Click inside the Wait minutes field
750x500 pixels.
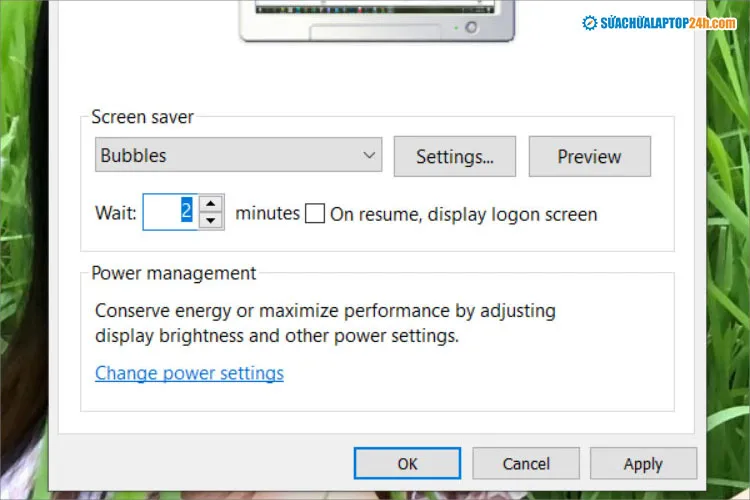point(170,212)
